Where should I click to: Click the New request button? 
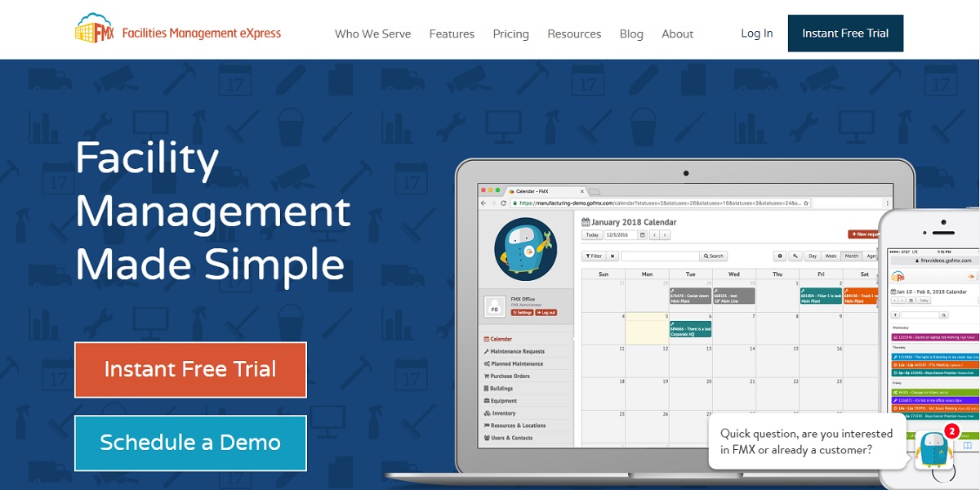click(864, 234)
